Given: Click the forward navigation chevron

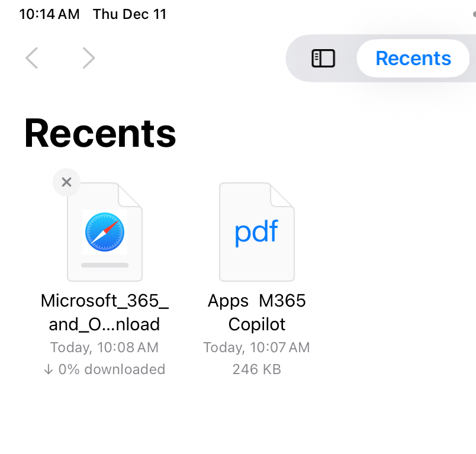Looking at the screenshot, I should coord(89,58).
